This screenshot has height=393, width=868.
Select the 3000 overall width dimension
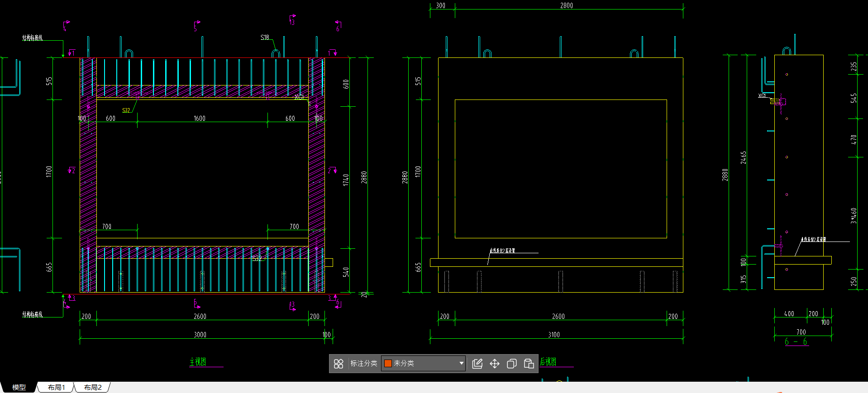click(200, 335)
